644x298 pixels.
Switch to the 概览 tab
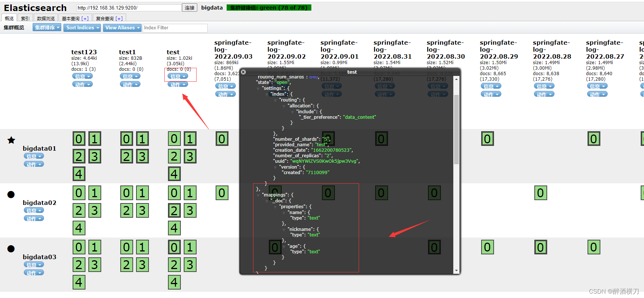pyautogui.click(x=9, y=18)
